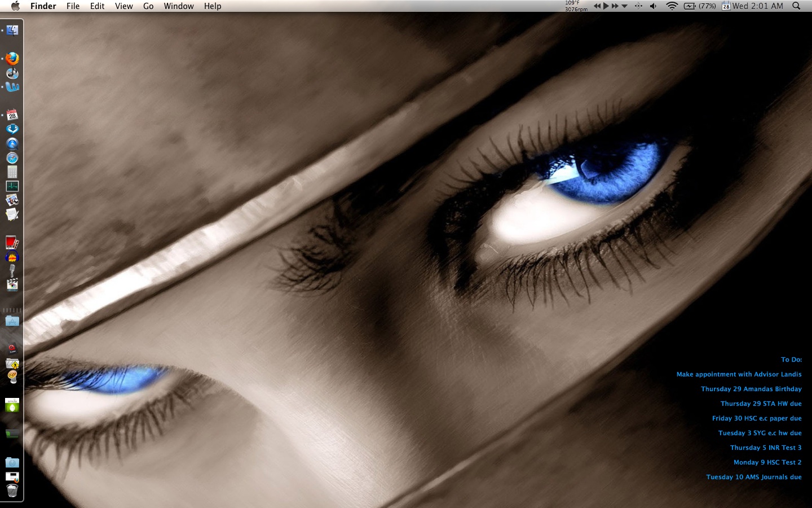Open iCal calendar icon showing 28
This screenshot has height=508, width=812.
[x=12, y=115]
